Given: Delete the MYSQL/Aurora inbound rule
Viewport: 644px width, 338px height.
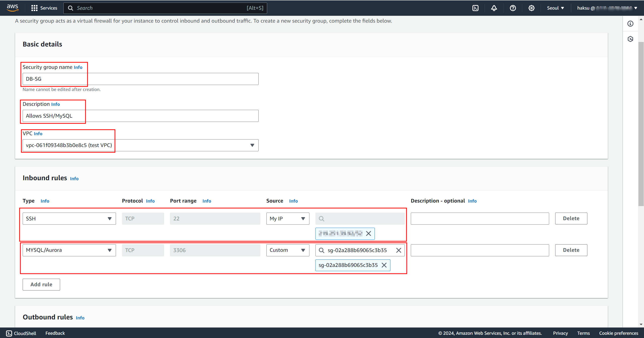Looking at the screenshot, I should (571, 250).
